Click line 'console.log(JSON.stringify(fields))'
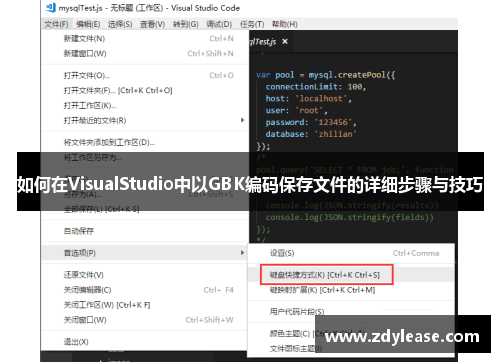This screenshot has height=362, width=500. [x=349, y=217]
